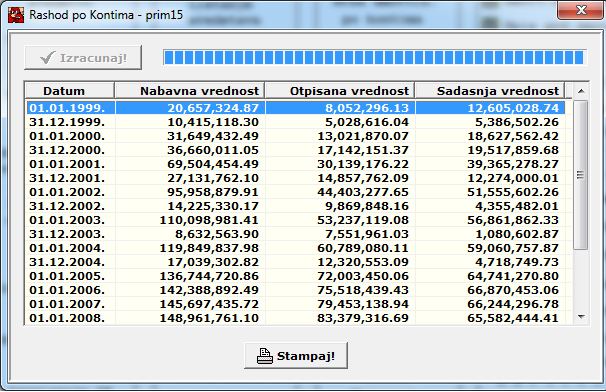
Task: Click the application icon in title bar
Action: click(16, 15)
